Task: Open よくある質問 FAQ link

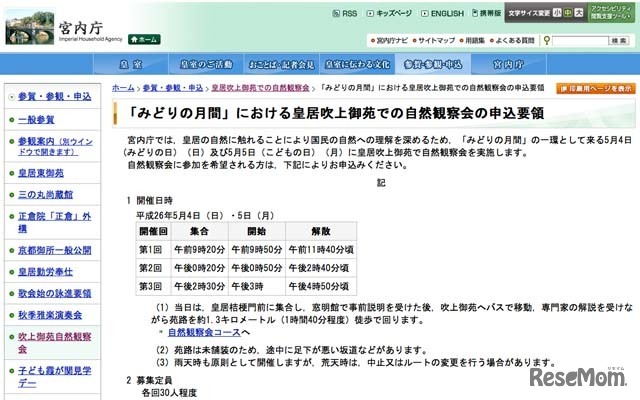Action: [x=512, y=40]
